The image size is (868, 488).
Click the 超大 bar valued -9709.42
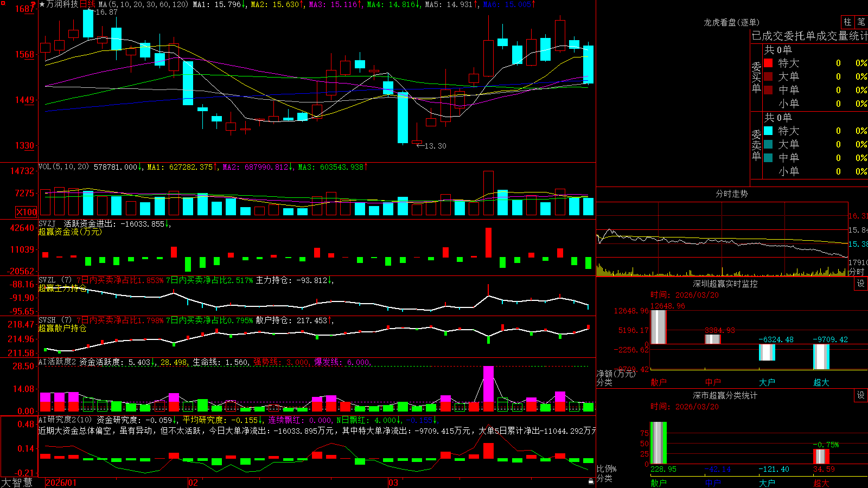point(821,357)
